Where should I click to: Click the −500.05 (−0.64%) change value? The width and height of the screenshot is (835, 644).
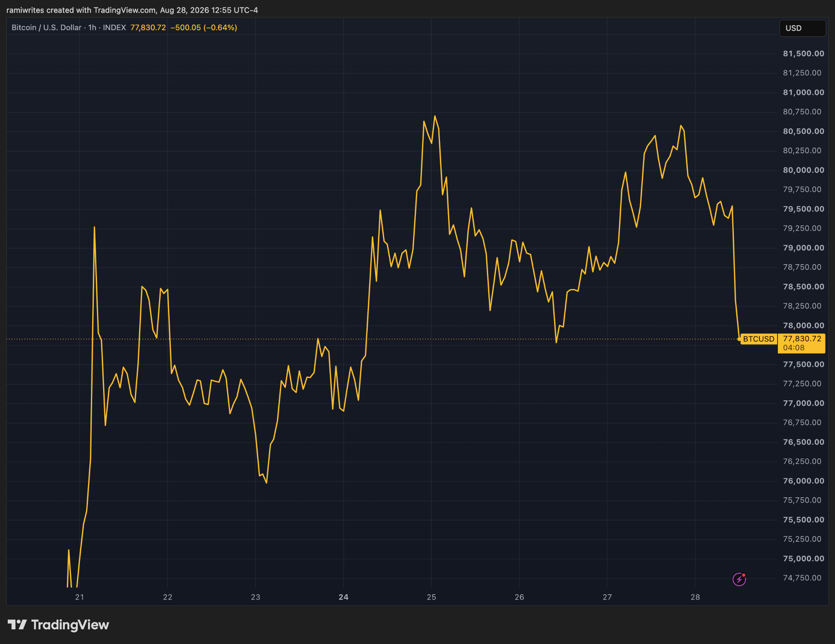[203, 27]
